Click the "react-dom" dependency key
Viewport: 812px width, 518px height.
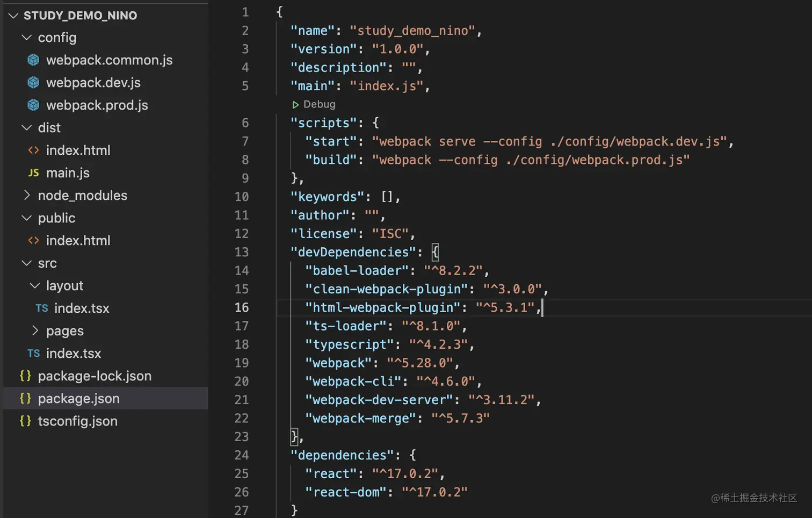coord(346,492)
